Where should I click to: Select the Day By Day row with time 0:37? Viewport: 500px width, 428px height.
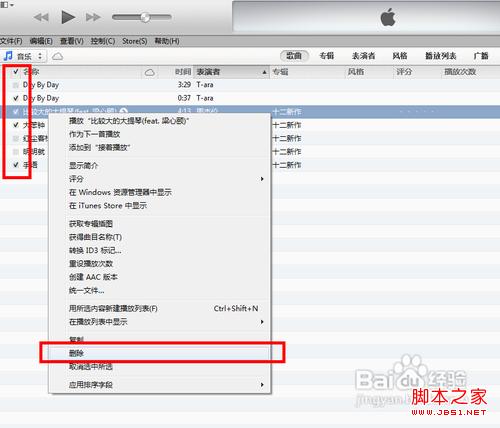[250, 98]
